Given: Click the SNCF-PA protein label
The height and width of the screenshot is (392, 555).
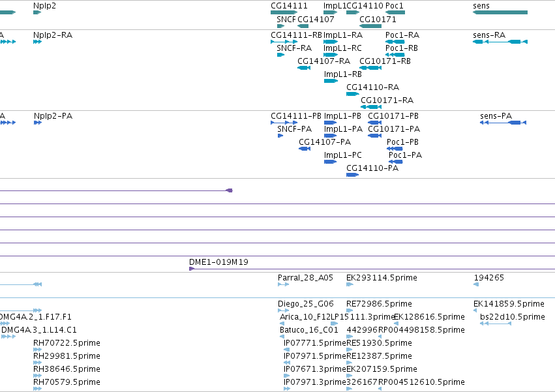Looking at the screenshot, I should click(295, 129).
